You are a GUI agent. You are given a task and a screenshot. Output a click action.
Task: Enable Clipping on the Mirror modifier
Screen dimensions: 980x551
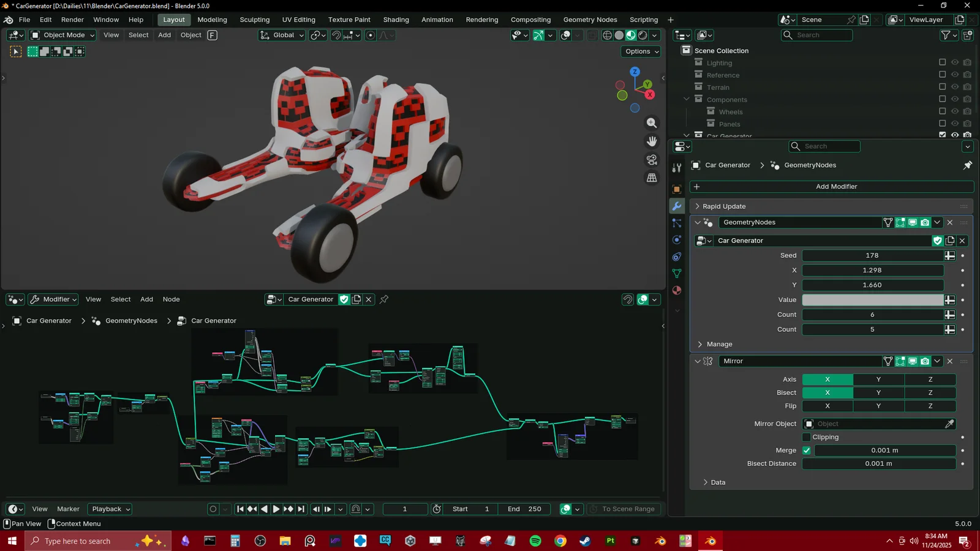[x=807, y=437]
